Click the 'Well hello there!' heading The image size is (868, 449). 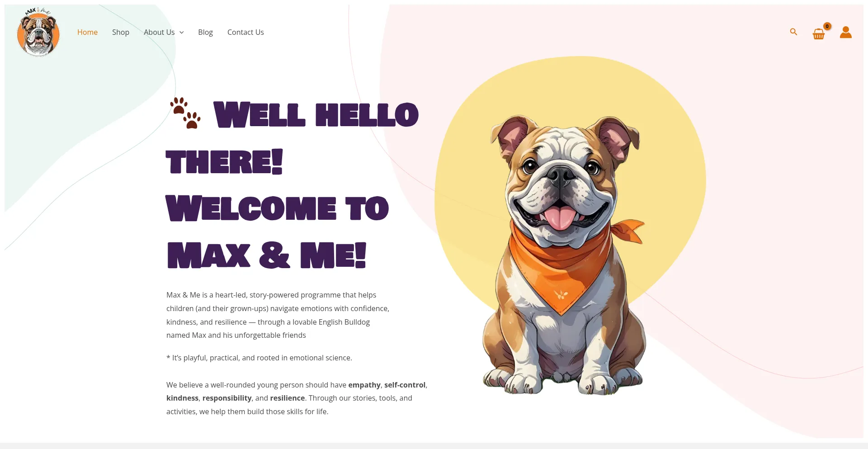coord(293,138)
